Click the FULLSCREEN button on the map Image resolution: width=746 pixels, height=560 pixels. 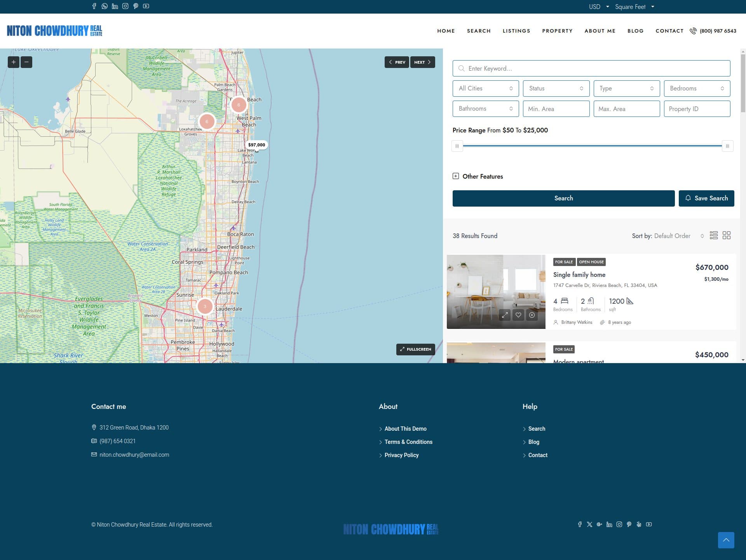click(x=415, y=349)
